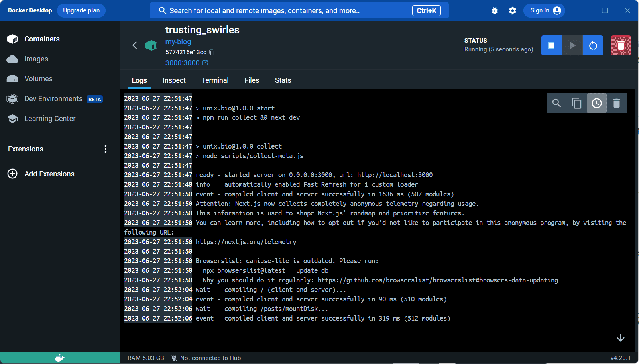Image resolution: width=639 pixels, height=364 pixels.
Task: Click the search bar for images and containers
Action: coord(299,10)
